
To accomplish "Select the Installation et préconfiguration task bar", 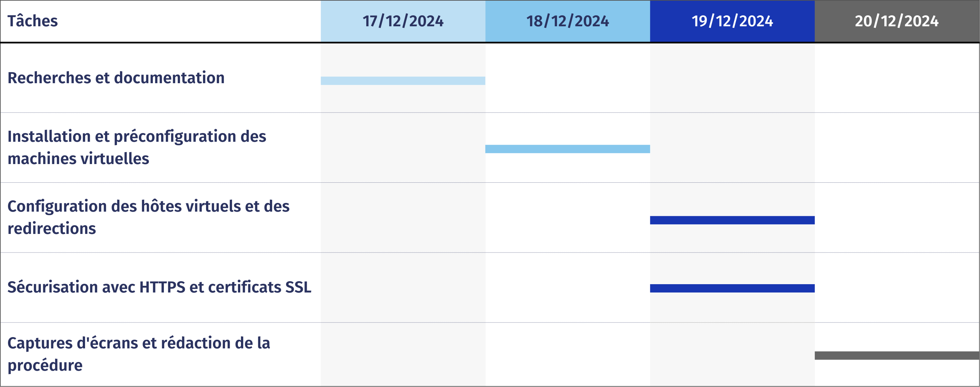I will (567, 149).
